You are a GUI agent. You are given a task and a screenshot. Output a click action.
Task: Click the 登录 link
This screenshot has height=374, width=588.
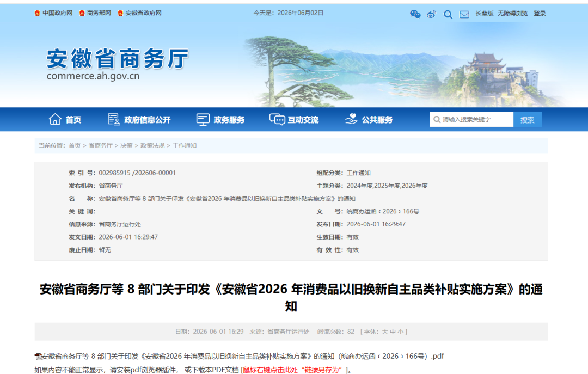(x=540, y=14)
